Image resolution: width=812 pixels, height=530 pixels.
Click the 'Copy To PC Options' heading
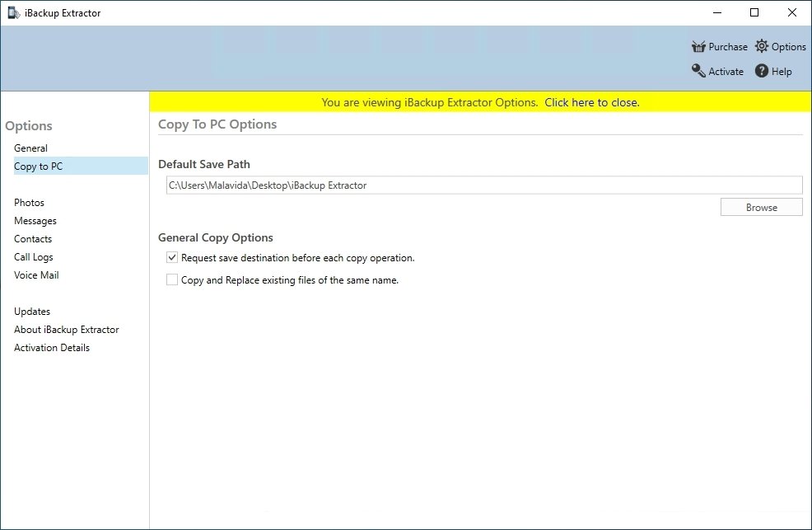point(217,124)
